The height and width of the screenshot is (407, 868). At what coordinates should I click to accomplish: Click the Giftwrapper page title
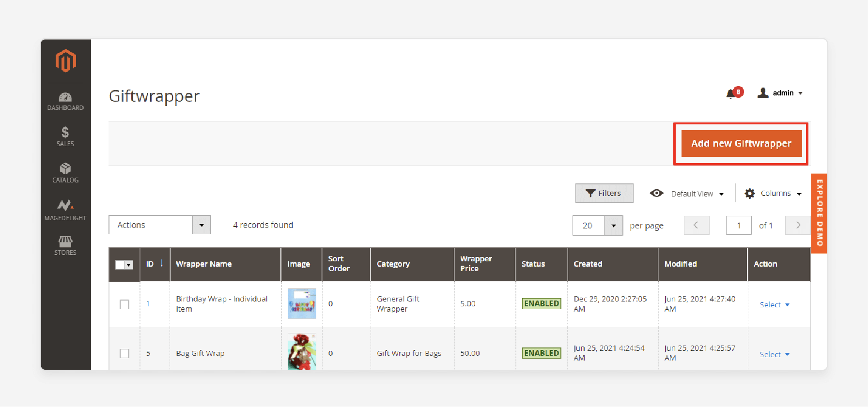pos(154,96)
